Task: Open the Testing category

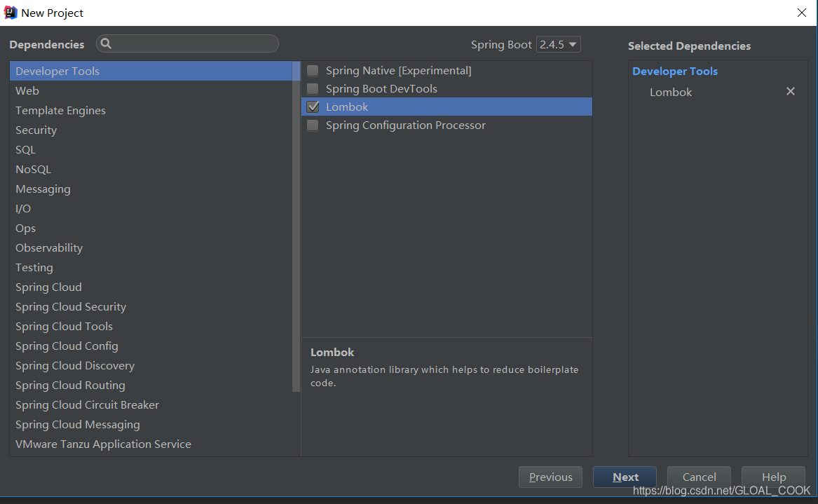Action: pyautogui.click(x=151, y=268)
